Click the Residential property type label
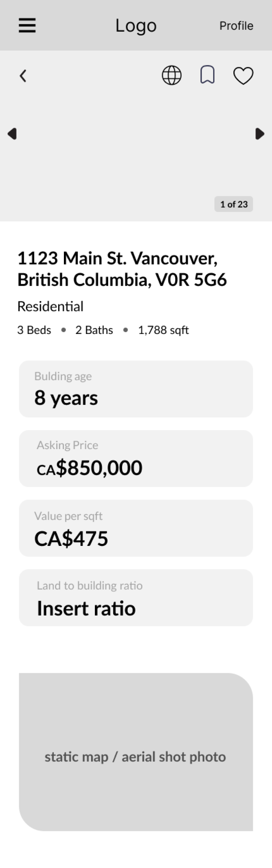This screenshot has height=868, width=272. pyautogui.click(x=50, y=306)
